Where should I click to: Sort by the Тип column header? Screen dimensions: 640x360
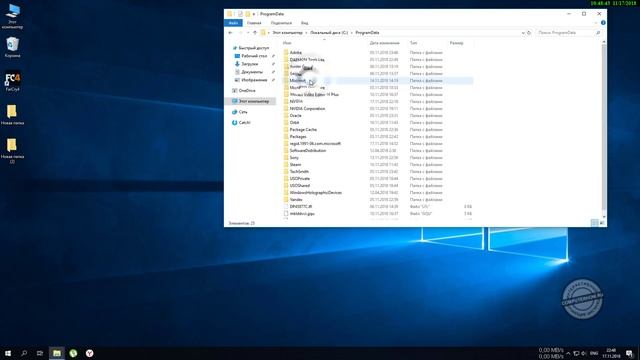pyautogui.click(x=413, y=43)
